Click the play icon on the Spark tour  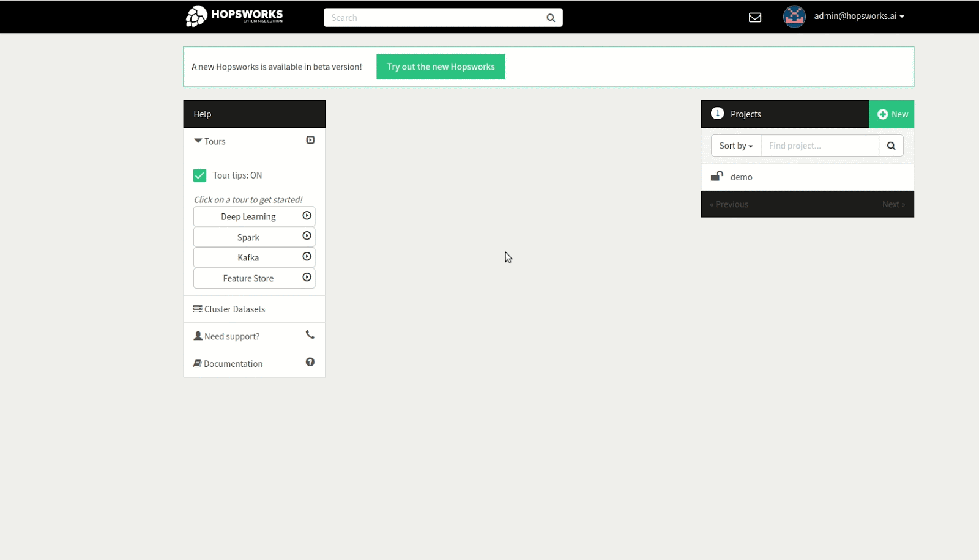point(307,236)
